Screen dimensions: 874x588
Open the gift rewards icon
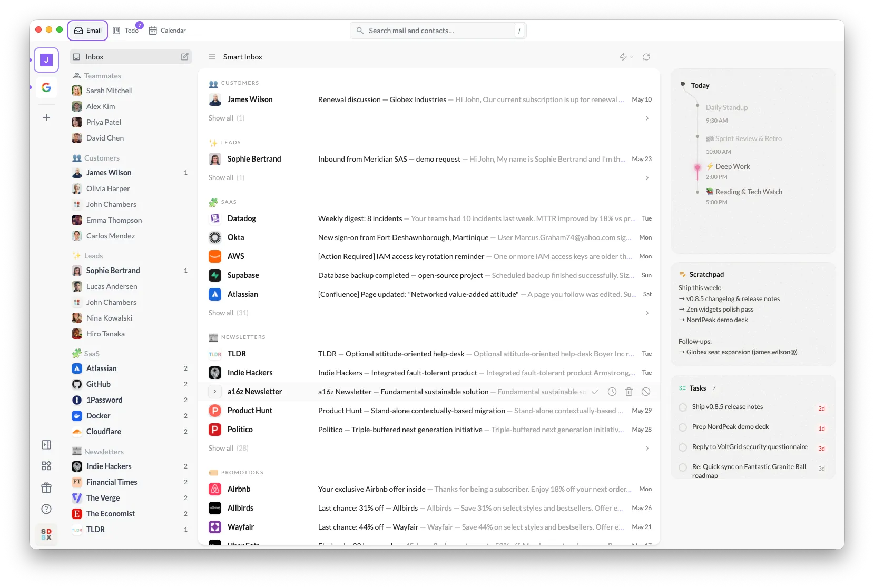point(46,487)
